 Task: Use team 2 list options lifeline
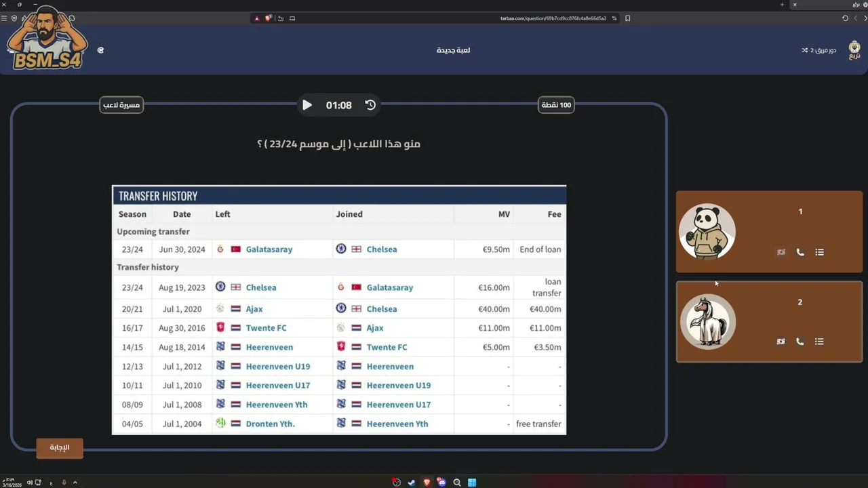coord(819,342)
